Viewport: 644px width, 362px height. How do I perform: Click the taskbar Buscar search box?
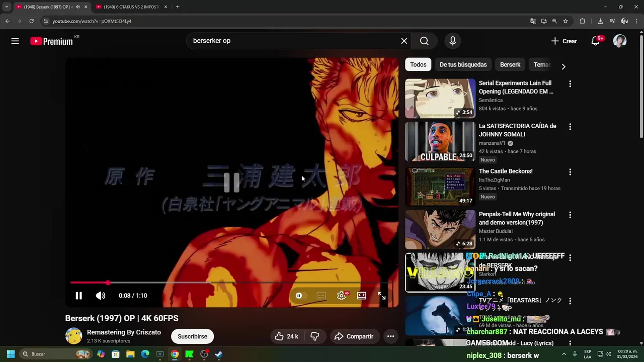pyautogui.click(x=55, y=354)
